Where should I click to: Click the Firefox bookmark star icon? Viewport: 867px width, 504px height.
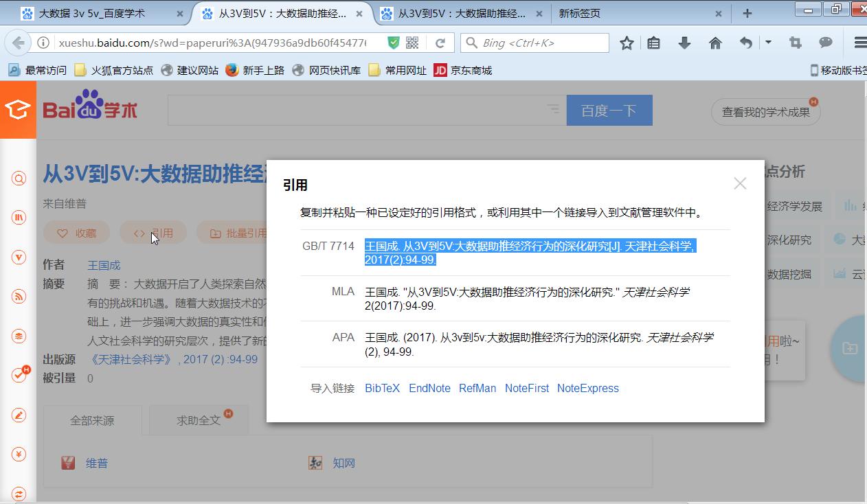(x=627, y=43)
